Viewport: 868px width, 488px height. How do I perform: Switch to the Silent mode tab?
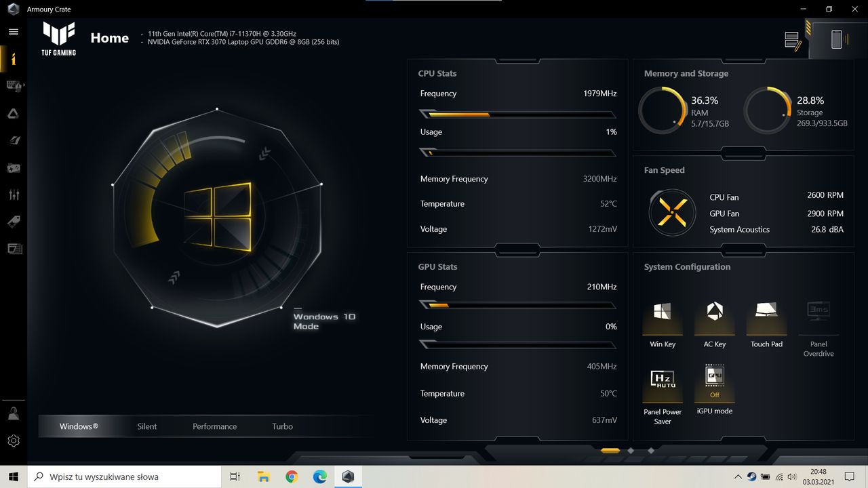point(146,426)
